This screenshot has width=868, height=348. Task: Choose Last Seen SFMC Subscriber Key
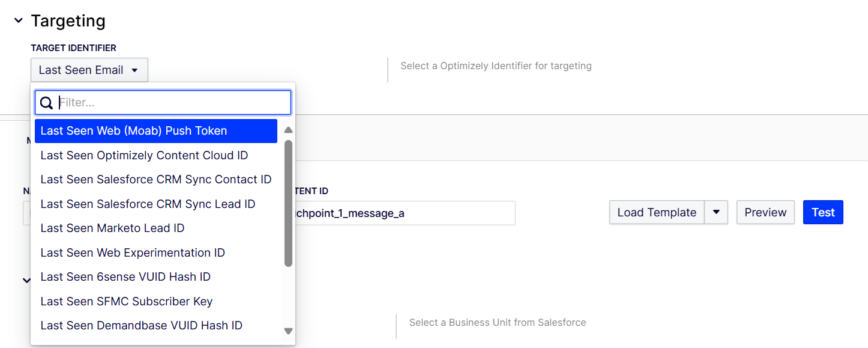[156, 301]
